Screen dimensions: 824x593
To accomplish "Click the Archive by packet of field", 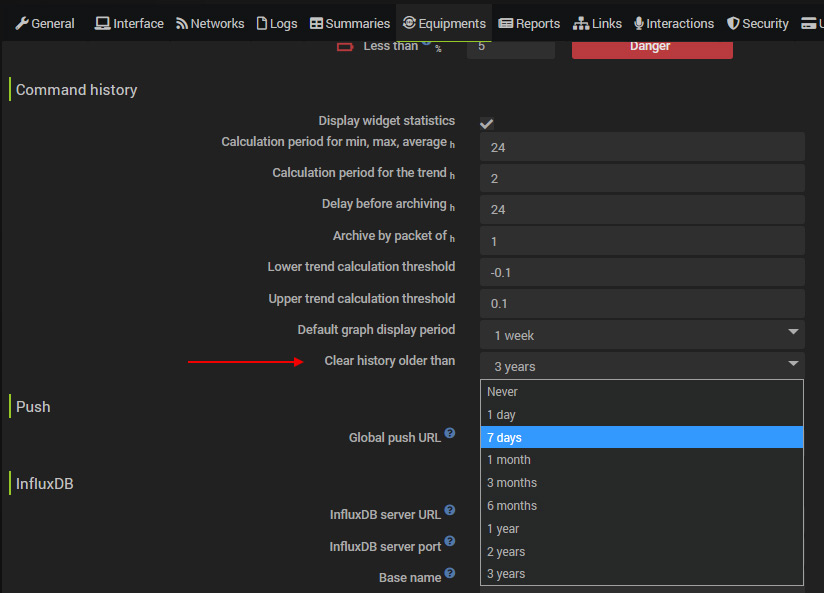I will [642, 241].
